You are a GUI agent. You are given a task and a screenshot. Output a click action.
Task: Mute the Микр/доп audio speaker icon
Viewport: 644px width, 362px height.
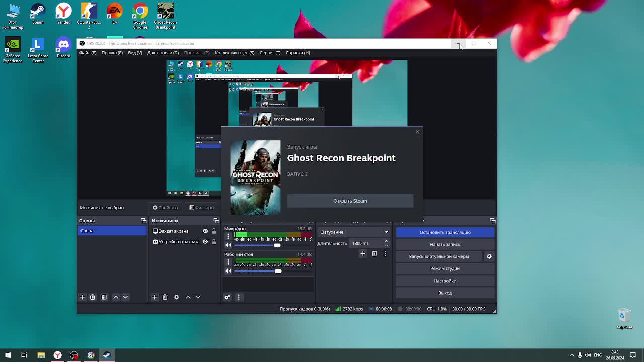228,245
